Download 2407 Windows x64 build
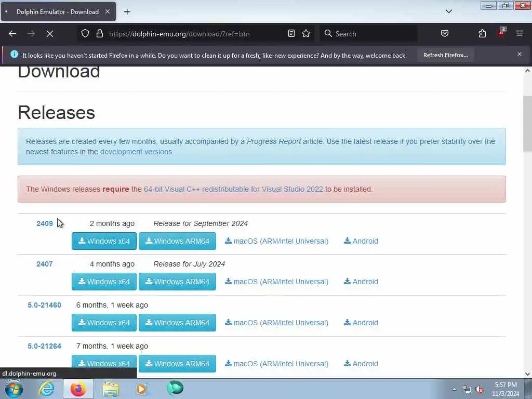Image resolution: width=532 pixels, height=399 pixels. point(104,282)
